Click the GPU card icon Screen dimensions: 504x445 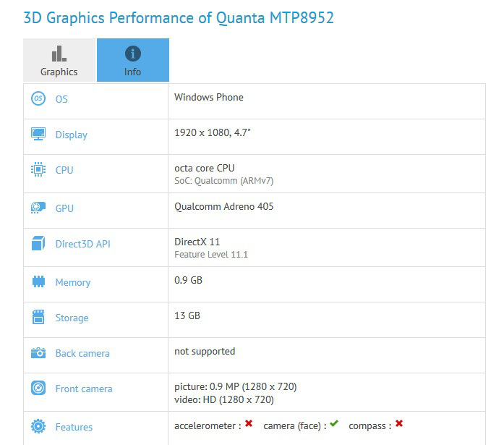coord(38,208)
